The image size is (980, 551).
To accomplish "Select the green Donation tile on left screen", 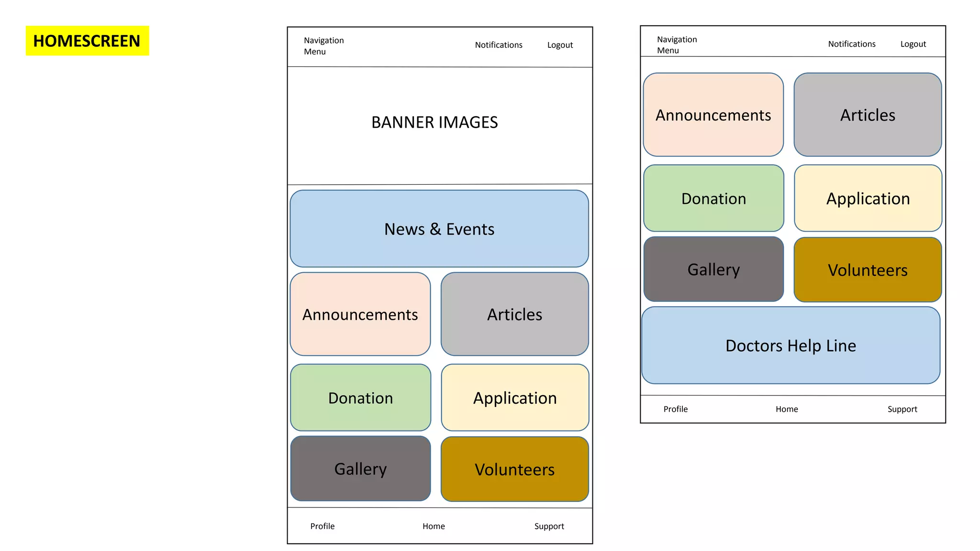I will coord(360,398).
